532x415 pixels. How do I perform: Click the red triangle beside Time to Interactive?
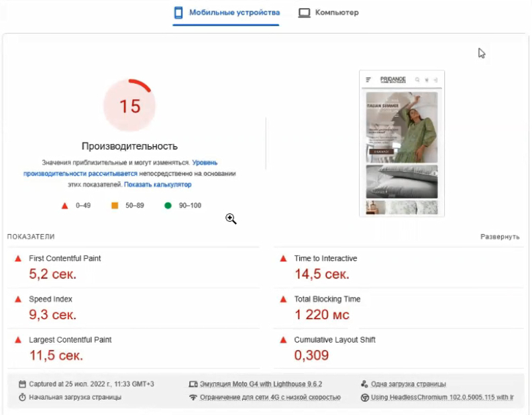pos(283,259)
